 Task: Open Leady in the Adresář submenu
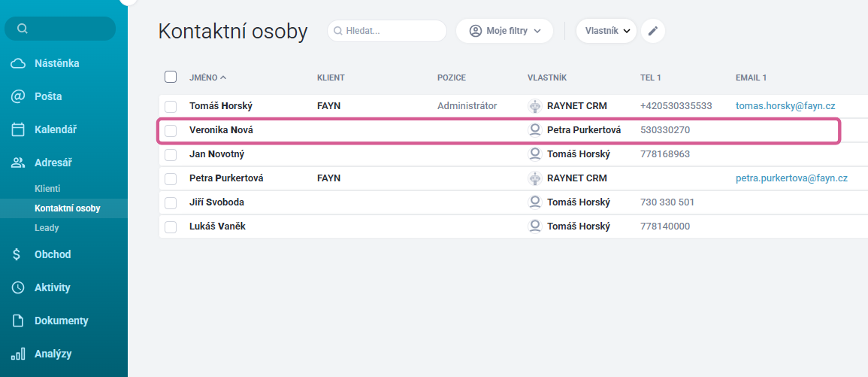pos(47,228)
